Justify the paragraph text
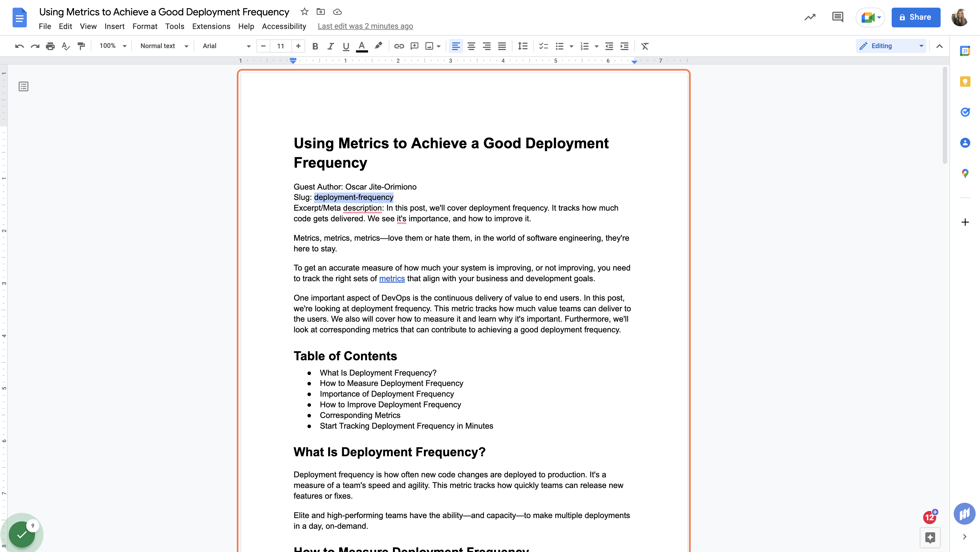The width and height of the screenshot is (980, 552). pos(502,46)
